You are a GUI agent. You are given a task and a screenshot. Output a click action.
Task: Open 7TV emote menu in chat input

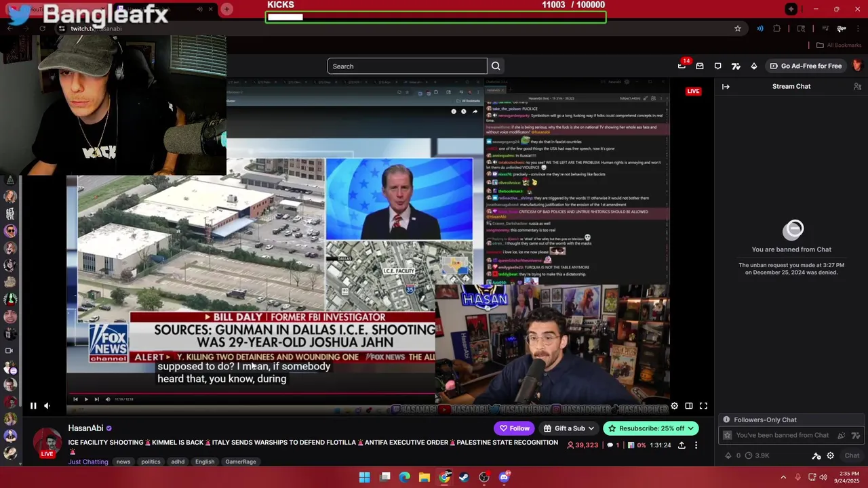pyautogui.click(x=856, y=435)
